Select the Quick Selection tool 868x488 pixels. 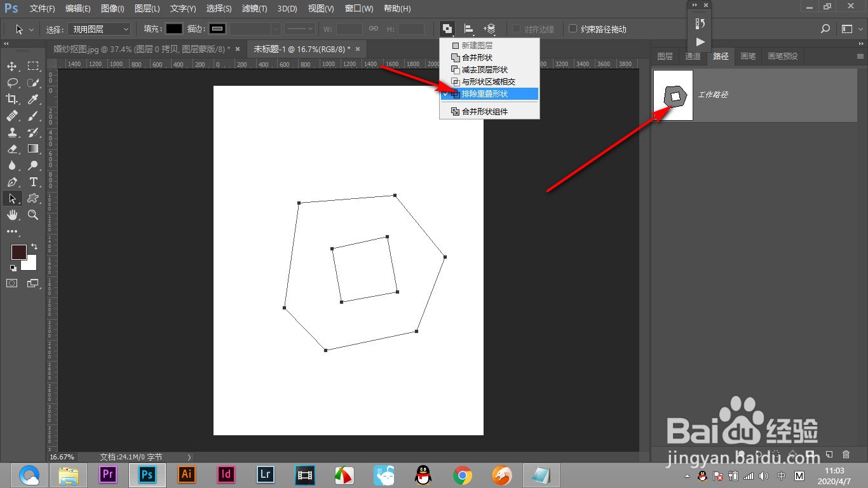point(33,83)
